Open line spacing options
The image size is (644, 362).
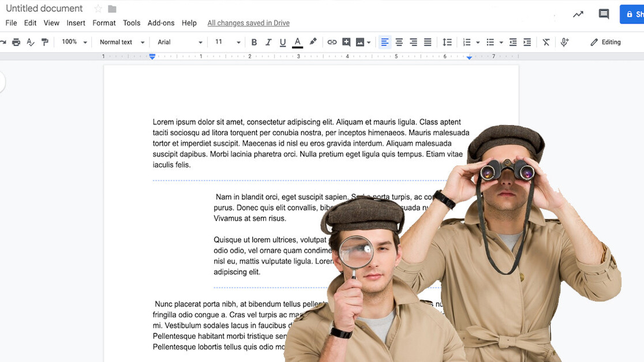447,42
